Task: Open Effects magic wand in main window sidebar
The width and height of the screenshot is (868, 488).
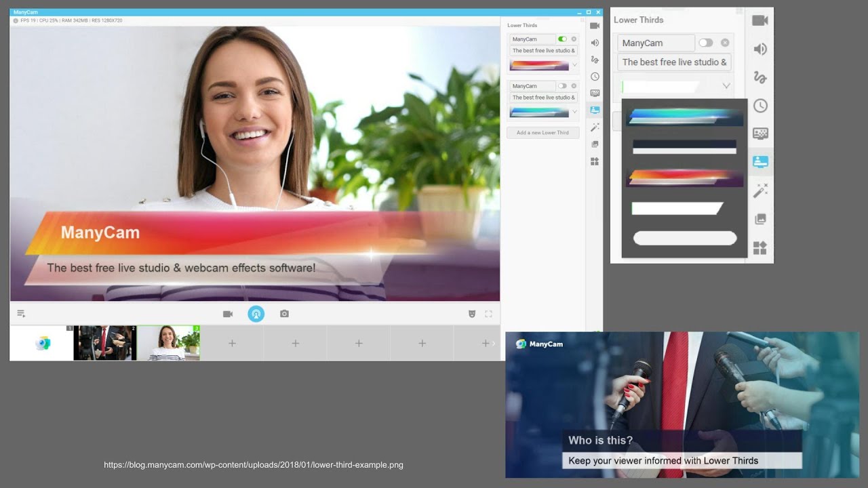Action: pyautogui.click(x=595, y=127)
